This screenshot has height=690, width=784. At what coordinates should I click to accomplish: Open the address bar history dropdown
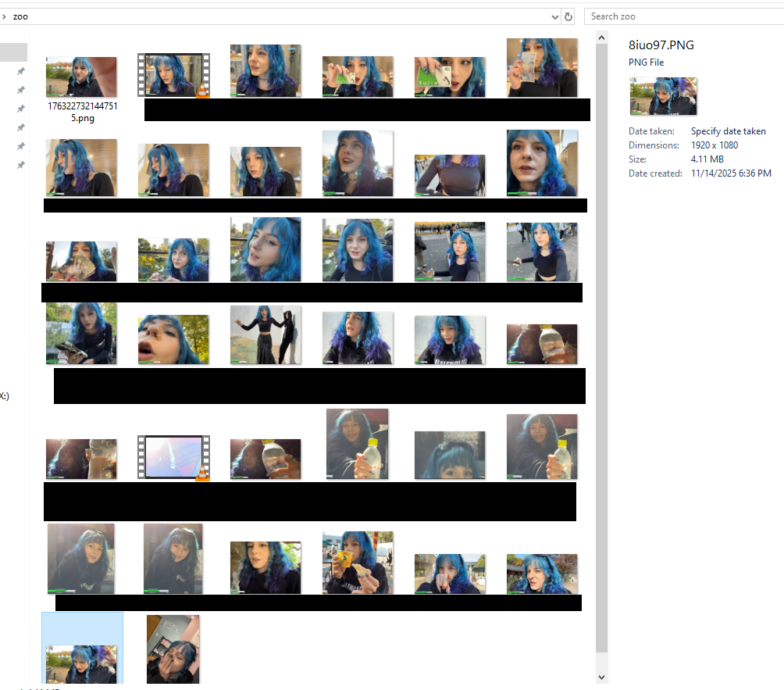(554, 17)
